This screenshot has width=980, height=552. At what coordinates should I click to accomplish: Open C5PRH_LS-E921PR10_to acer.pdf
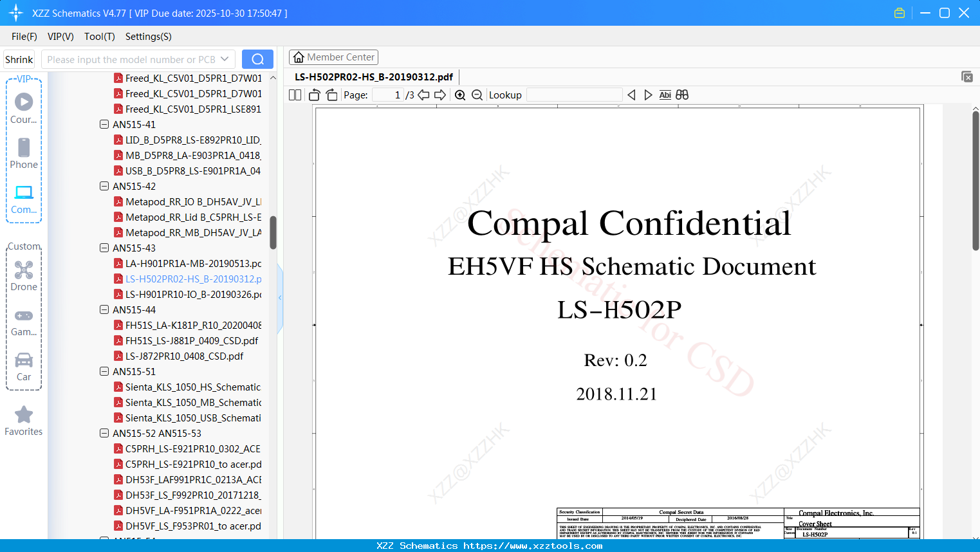188,464
